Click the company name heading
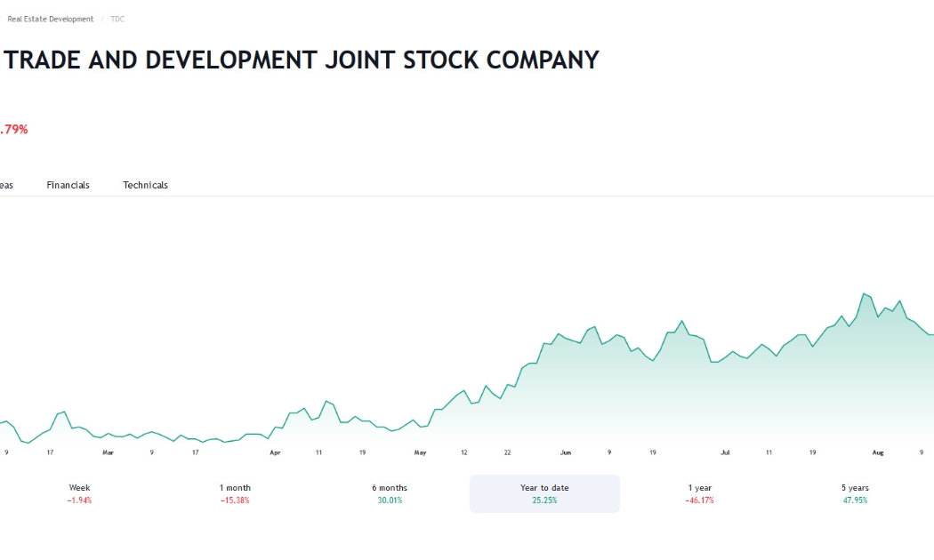This screenshot has height=560, width=934. pyautogui.click(x=301, y=60)
